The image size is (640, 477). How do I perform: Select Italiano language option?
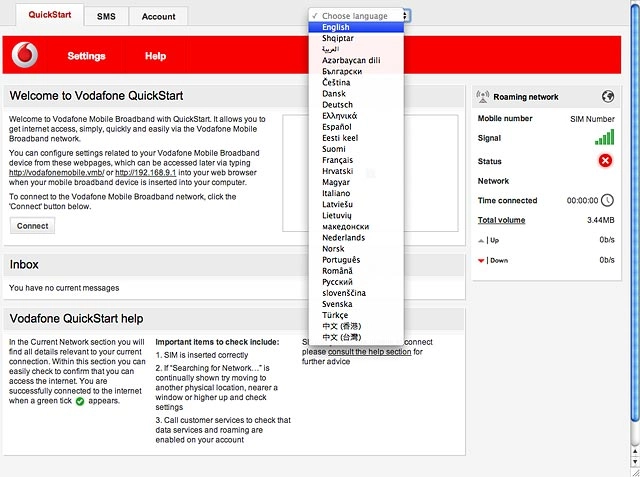pos(356,193)
